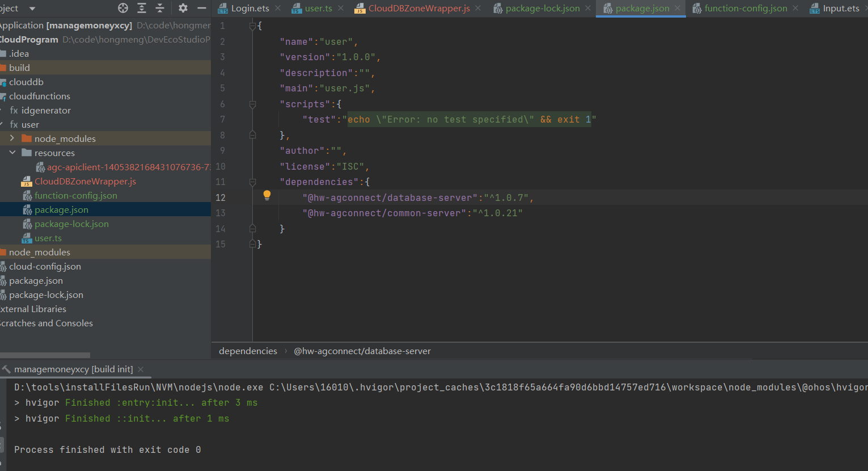
Task: Open root-level package.json file
Action: pyautogui.click(x=36, y=280)
